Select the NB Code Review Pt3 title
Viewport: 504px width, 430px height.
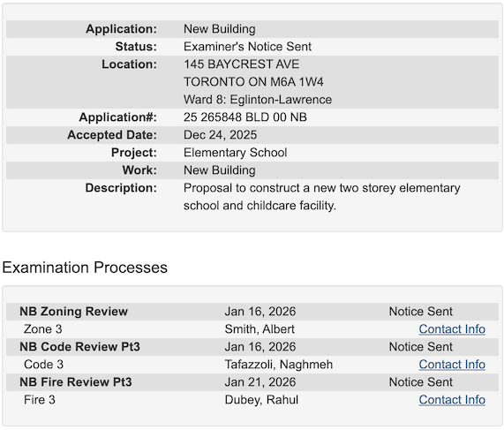(79, 347)
